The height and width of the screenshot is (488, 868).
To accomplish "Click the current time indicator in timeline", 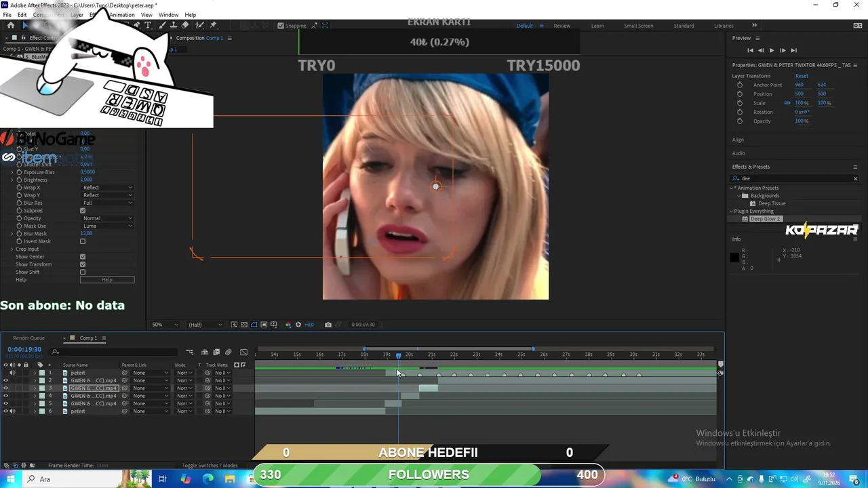I will (398, 355).
